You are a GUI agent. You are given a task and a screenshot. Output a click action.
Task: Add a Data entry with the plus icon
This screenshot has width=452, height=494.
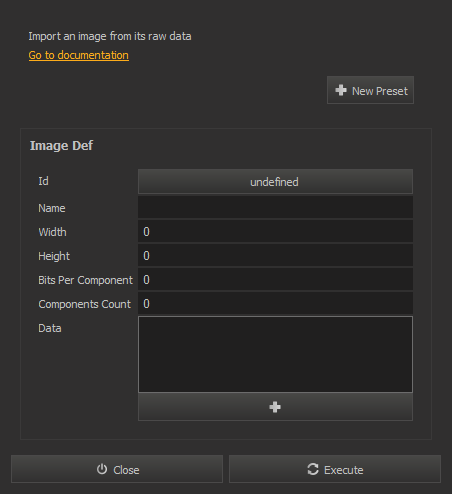pos(275,407)
